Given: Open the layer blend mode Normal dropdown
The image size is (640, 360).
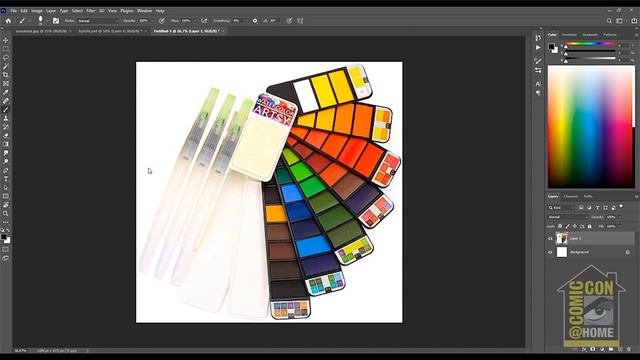Looking at the screenshot, I should click(x=568, y=217).
